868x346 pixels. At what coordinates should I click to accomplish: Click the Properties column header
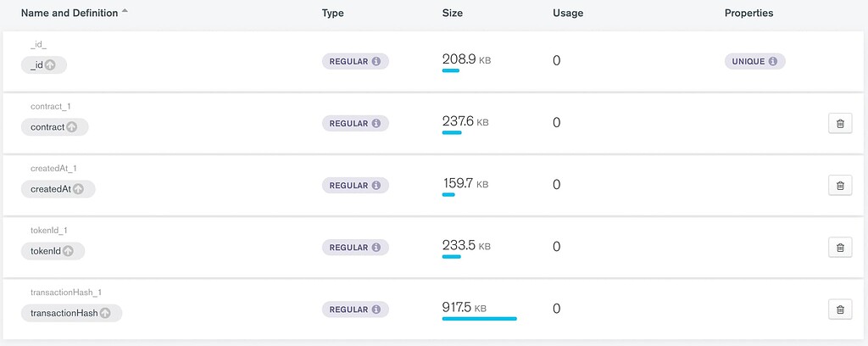(x=748, y=14)
